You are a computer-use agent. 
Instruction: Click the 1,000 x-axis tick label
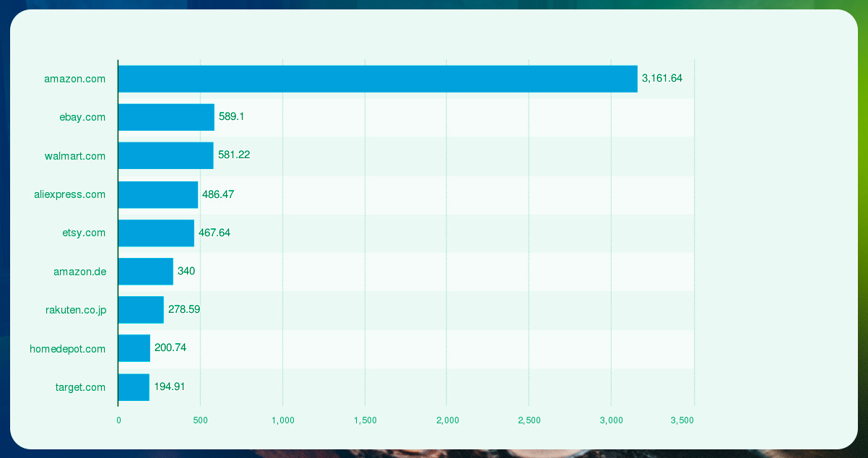click(282, 420)
